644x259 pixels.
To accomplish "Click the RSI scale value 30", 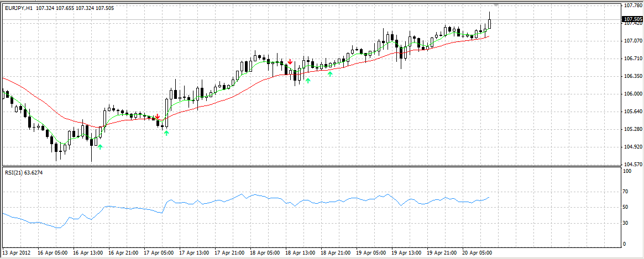I will 626,223.
